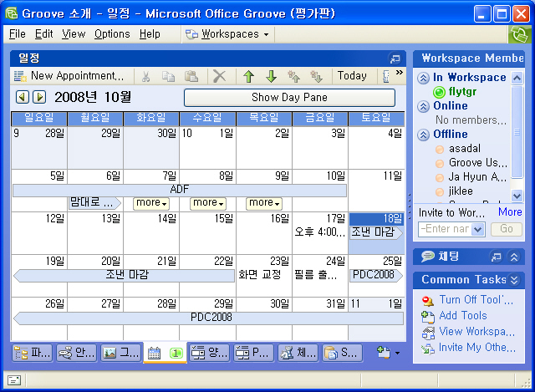Screen dimensions: 535x392
Task: Collapse the Common Tasks pane
Action: (x=514, y=280)
